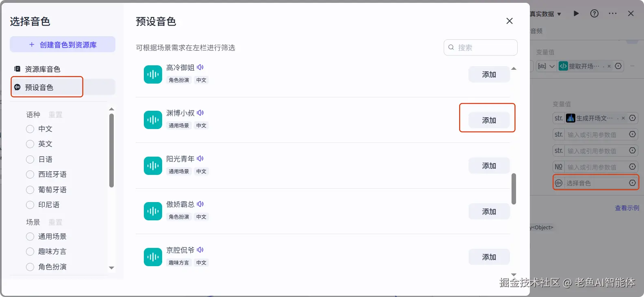This screenshot has height=297, width=644.
Task: Click waveform avatar of 阳光青年
Action: pos(153,166)
